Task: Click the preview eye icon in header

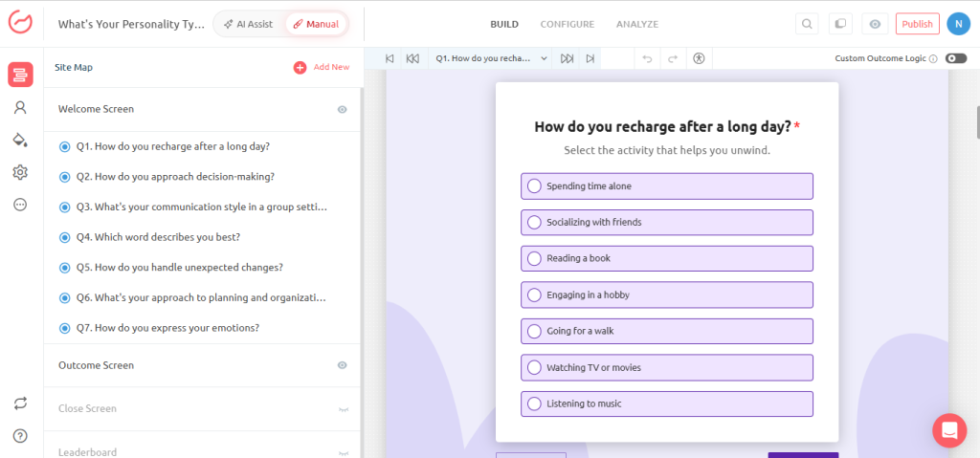Action: pos(875,24)
